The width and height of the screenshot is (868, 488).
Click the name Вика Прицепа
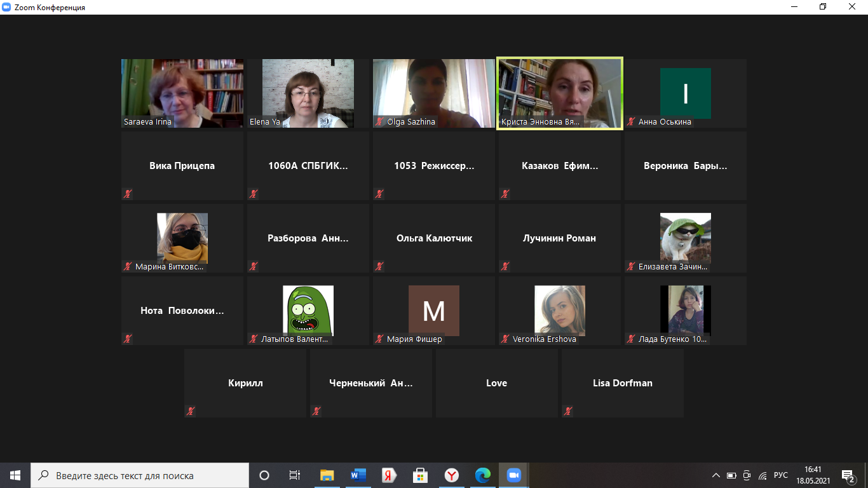(x=182, y=166)
